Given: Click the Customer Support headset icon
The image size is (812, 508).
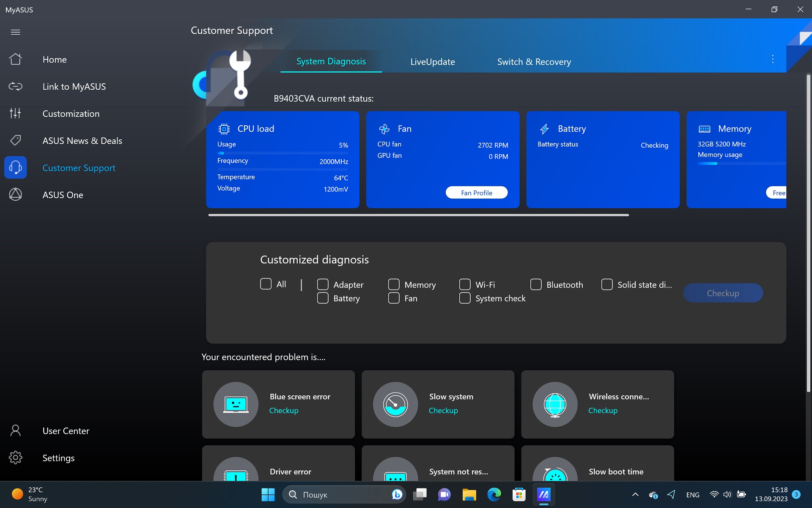Looking at the screenshot, I should click(x=16, y=168).
